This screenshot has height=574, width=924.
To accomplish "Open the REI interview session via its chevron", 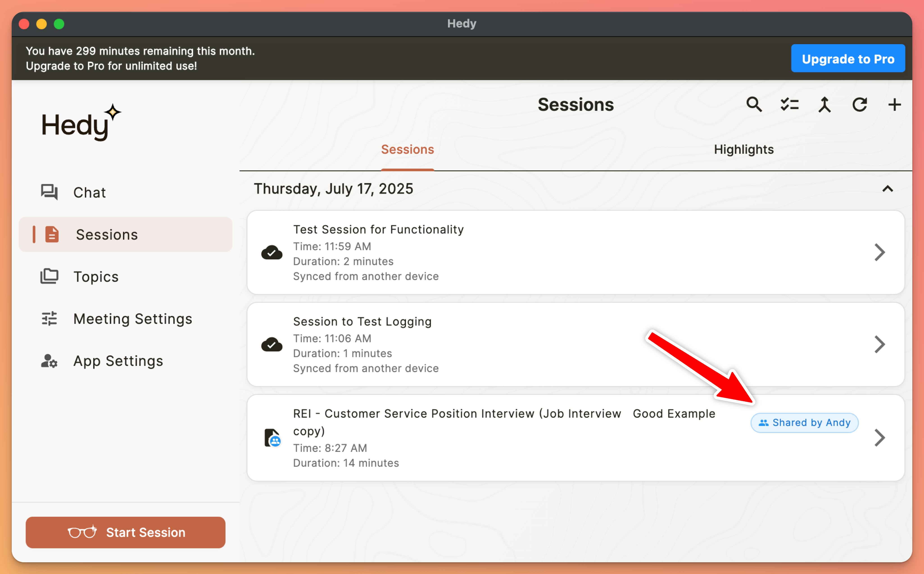I will (x=880, y=438).
